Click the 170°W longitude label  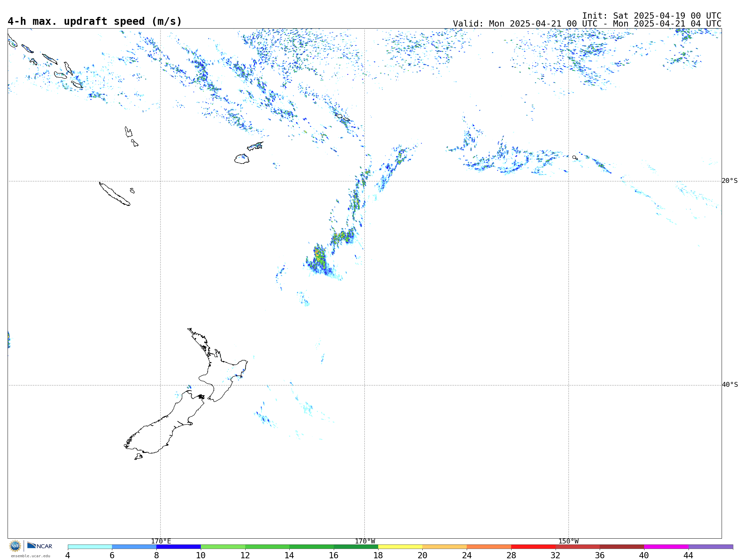(365, 541)
